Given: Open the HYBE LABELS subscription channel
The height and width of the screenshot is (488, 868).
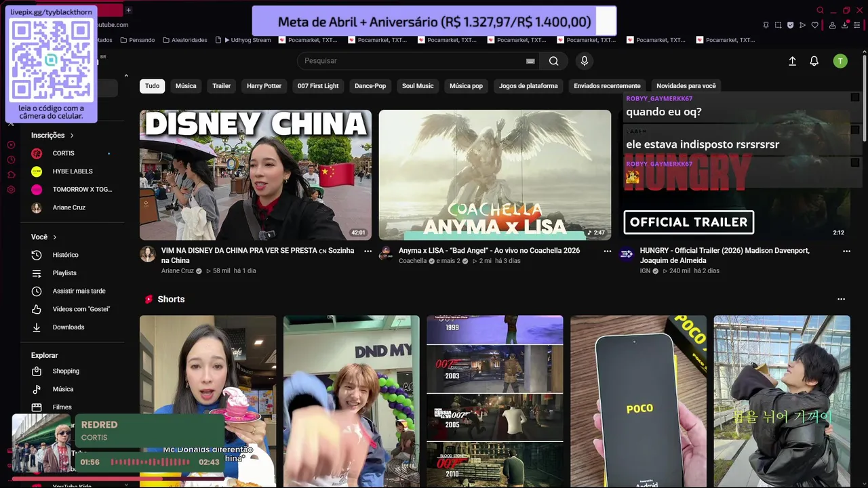Looking at the screenshot, I should 74,171.
